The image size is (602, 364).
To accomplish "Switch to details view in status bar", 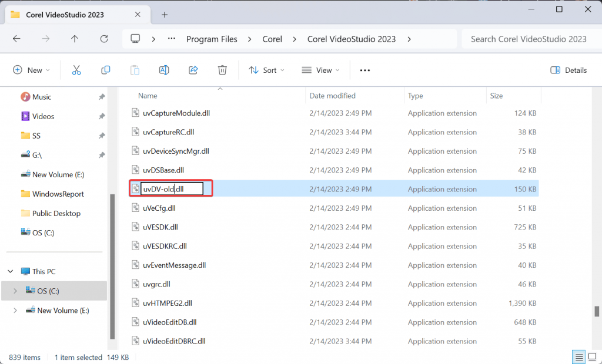I will point(578,356).
